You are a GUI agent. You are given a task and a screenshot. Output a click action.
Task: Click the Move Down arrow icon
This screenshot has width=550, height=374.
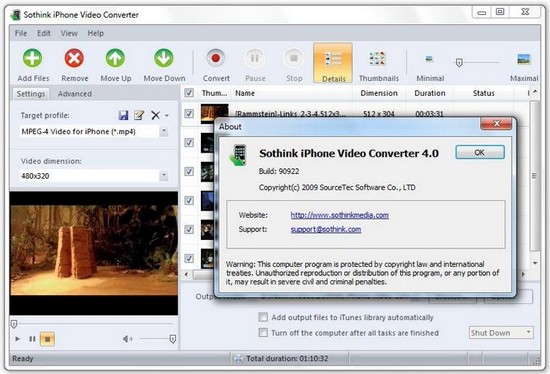(164, 58)
